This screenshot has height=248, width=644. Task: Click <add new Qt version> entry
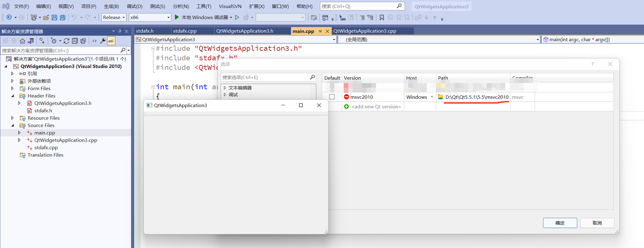click(x=376, y=106)
